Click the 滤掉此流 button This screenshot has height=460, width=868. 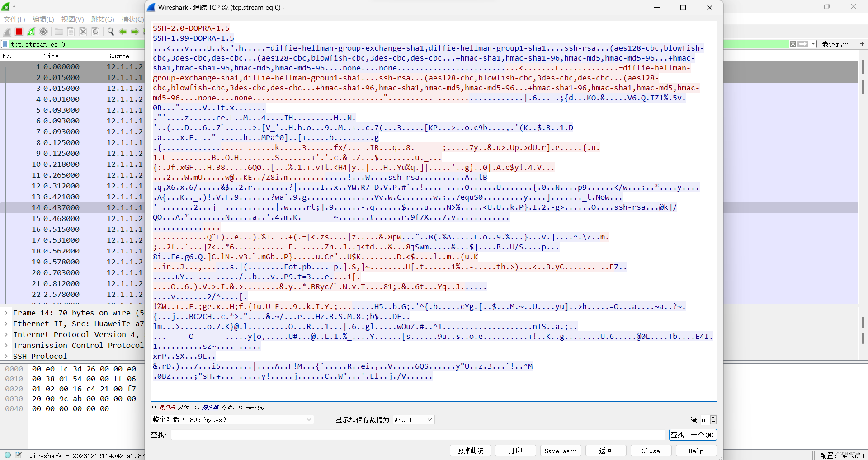click(470, 451)
